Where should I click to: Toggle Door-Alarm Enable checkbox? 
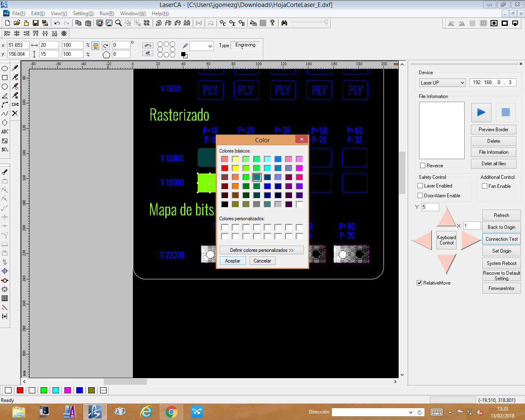click(420, 196)
